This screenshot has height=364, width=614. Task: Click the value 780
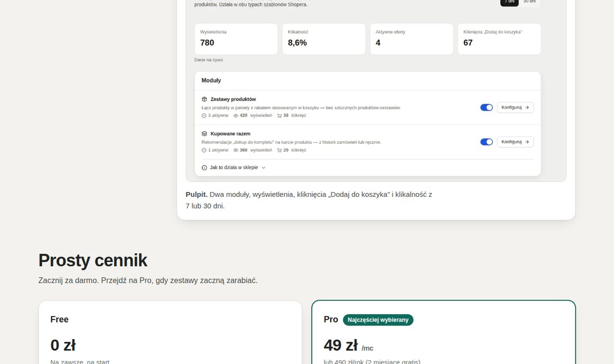pyautogui.click(x=207, y=43)
